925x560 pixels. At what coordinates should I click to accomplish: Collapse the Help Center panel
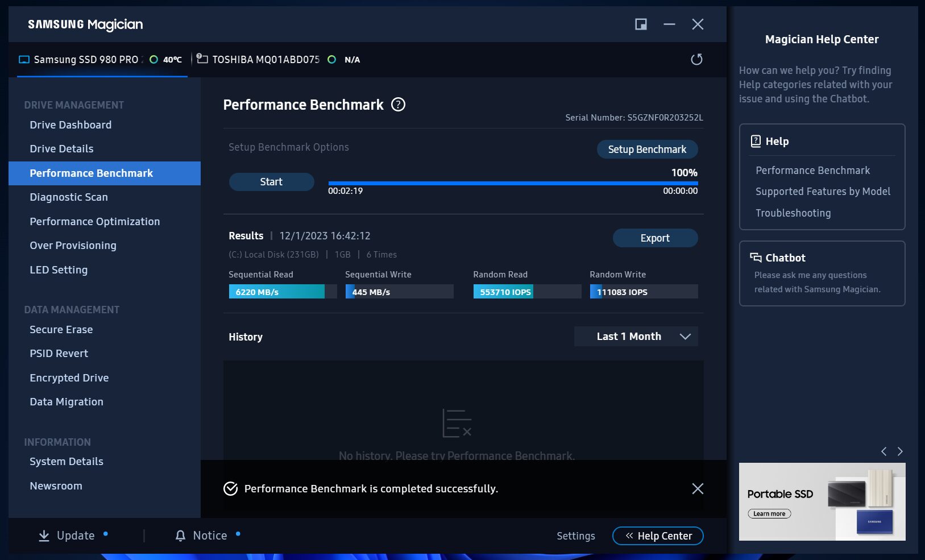point(658,536)
